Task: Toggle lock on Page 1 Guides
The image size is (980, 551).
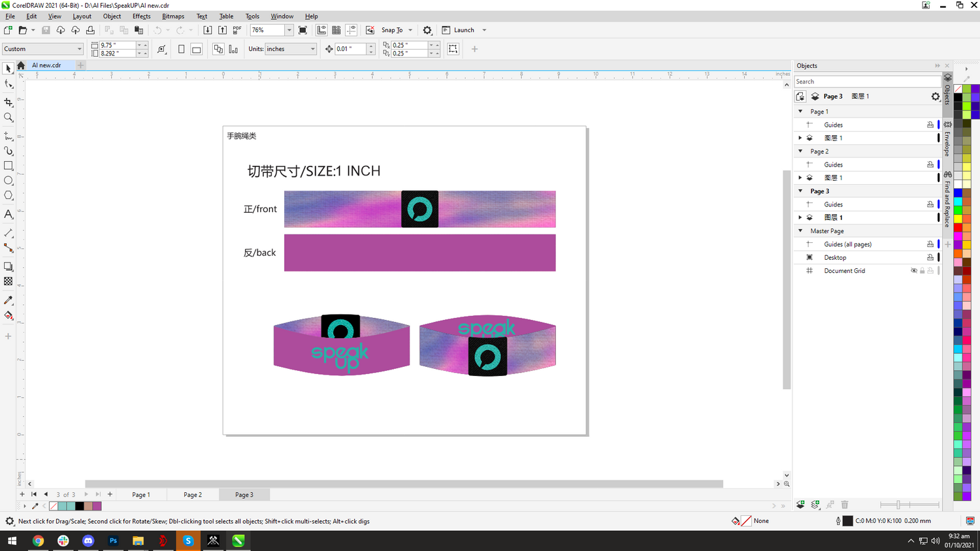Action: (x=930, y=125)
